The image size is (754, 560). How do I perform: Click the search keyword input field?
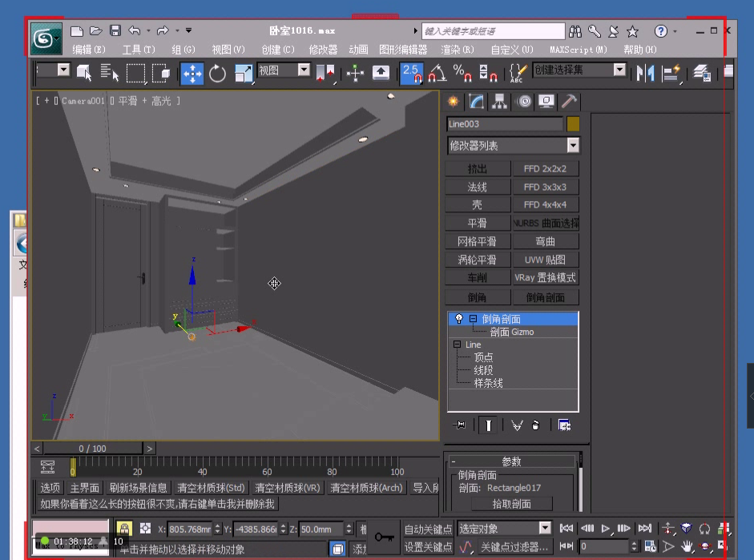click(493, 31)
